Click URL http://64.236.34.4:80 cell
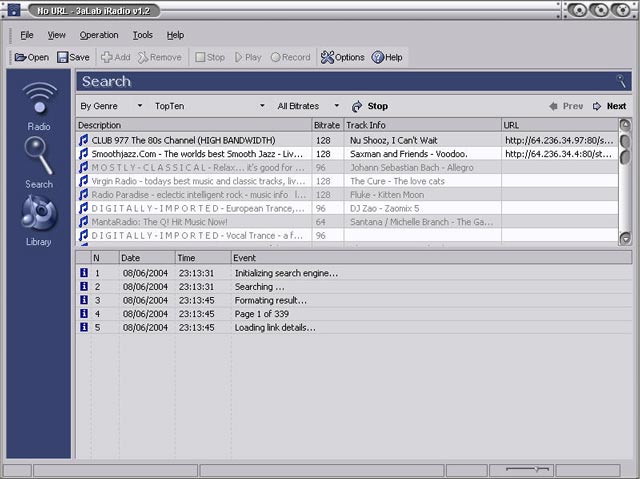 tap(559, 154)
